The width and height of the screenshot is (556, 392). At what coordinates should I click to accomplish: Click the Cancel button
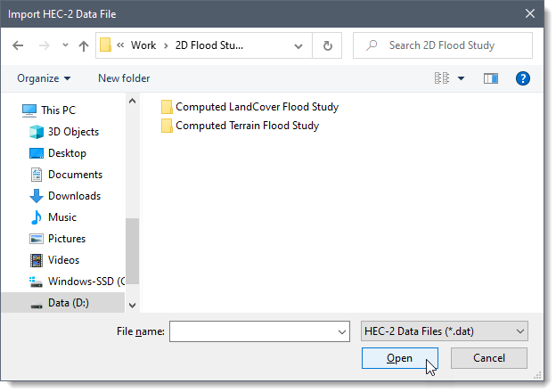click(489, 358)
